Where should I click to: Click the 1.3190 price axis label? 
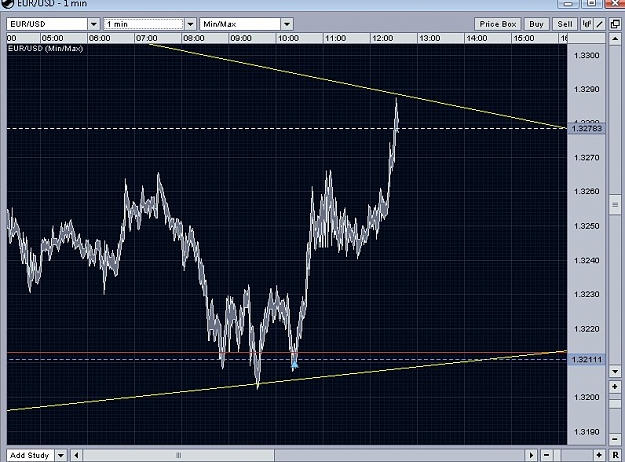pos(586,432)
